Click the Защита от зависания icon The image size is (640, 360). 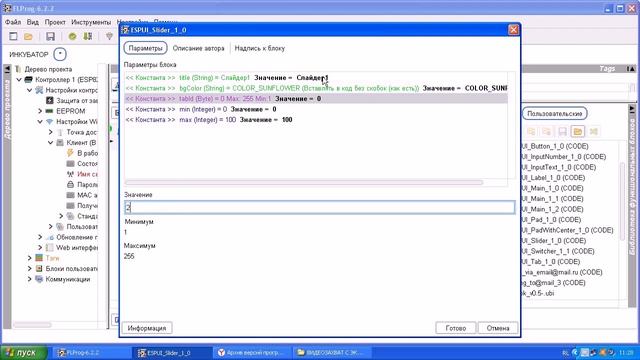pos(50,100)
